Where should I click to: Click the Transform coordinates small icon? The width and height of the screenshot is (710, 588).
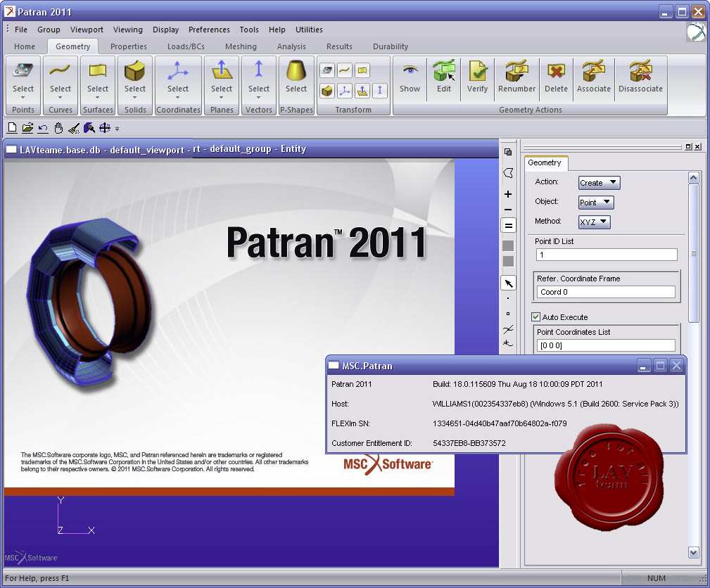point(345,91)
